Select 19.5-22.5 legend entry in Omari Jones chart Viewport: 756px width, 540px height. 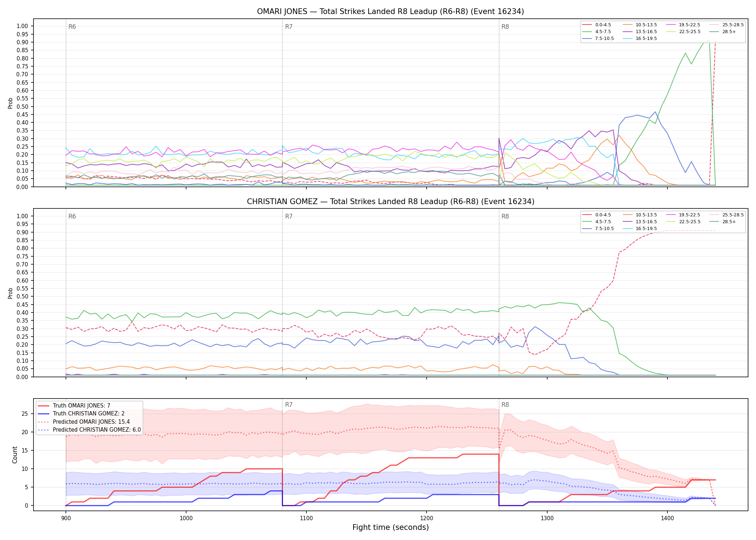[684, 25]
